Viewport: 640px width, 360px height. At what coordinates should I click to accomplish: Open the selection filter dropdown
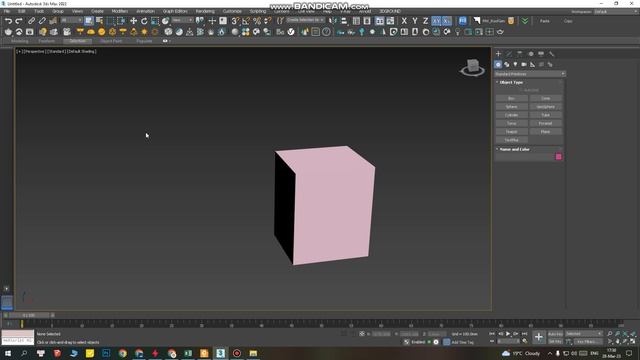[71, 20]
